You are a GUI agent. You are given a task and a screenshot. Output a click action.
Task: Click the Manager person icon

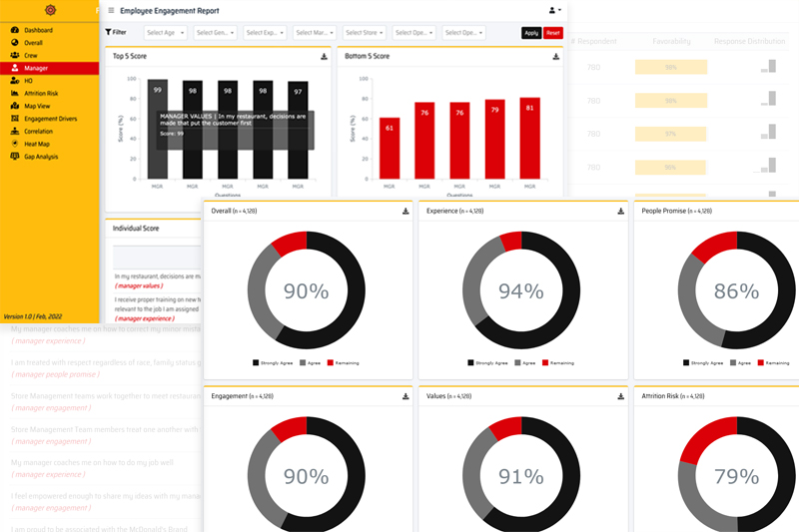pos(15,68)
